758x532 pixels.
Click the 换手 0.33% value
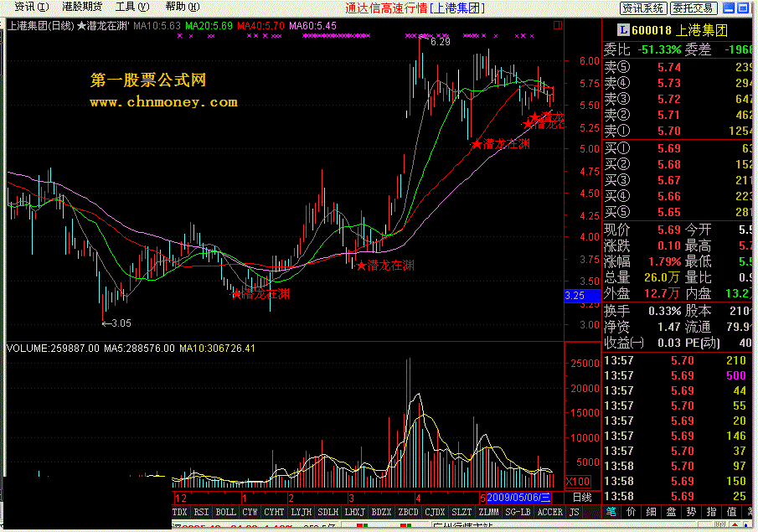(664, 311)
